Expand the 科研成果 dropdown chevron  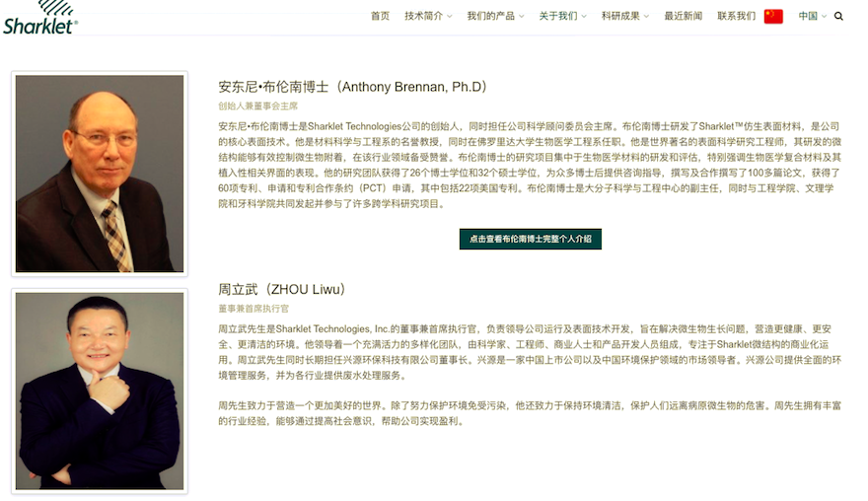pyautogui.click(x=647, y=17)
